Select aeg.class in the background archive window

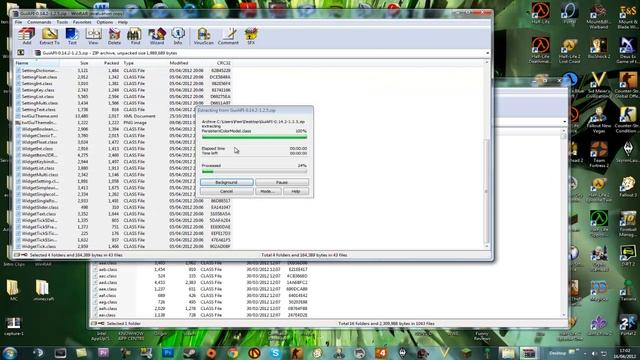(x=201, y=302)
